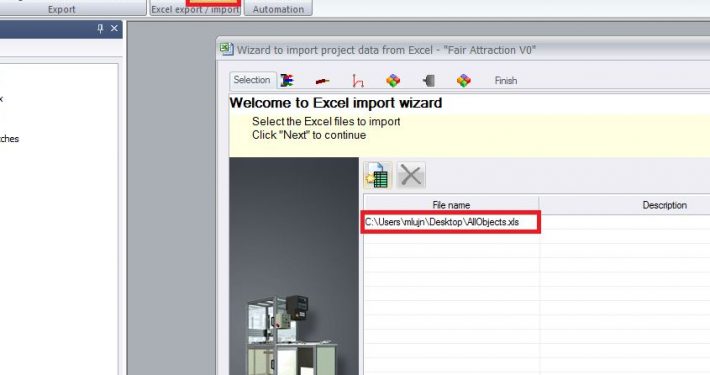
Task: Sort by the File name column header
Action: (451, 205)
